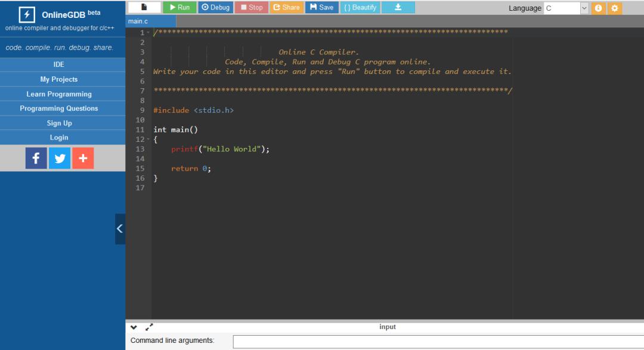Share on Twitter icon
The height and width of the screenshot is (350, 644).
pos(60,158)
